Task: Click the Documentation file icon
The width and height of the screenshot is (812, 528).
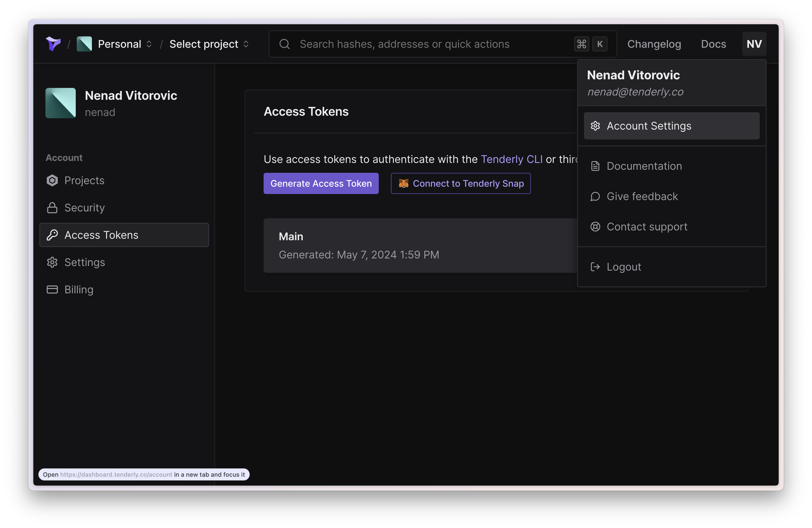Action: click(x=595, y=166)
